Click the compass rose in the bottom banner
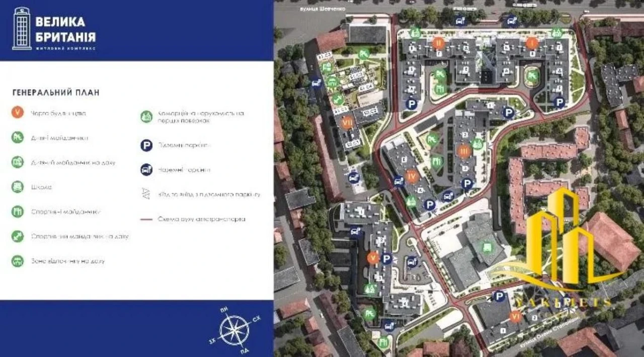The width and height of the screenshot is (644, 357). pos(234,330)
